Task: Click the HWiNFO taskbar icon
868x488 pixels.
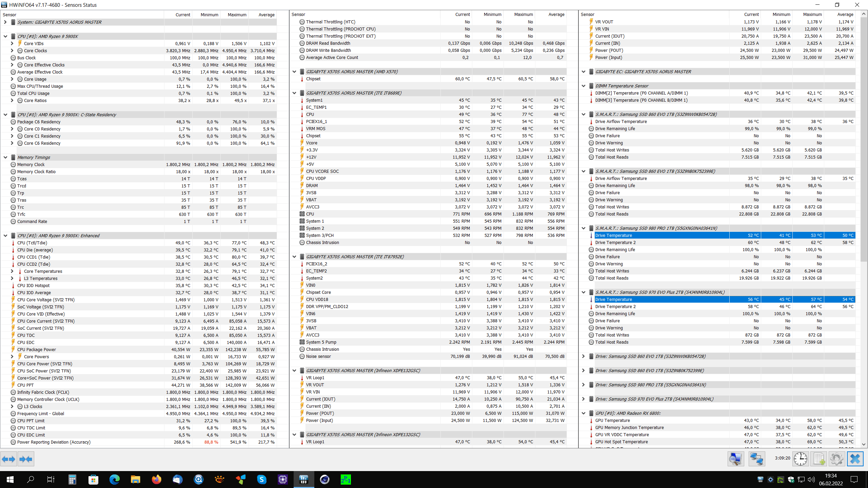Action: point(303,480)
